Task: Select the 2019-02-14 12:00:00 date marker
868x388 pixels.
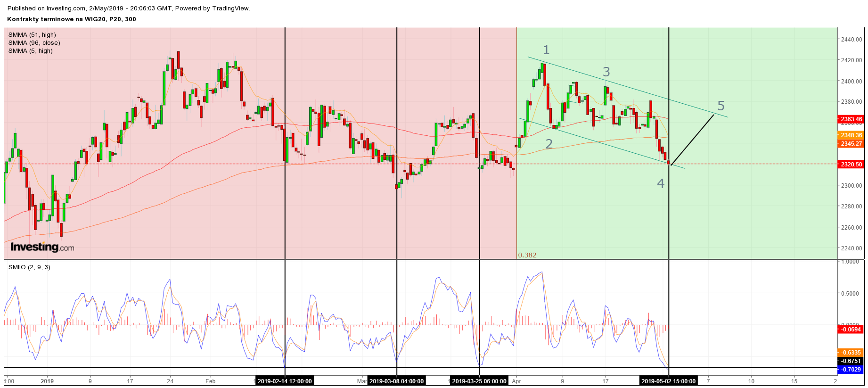Action: pos(285,381)
